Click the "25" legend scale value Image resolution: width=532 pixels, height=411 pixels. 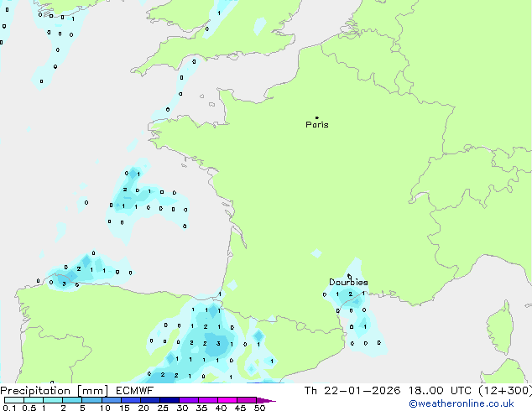(x=163, y=408)
